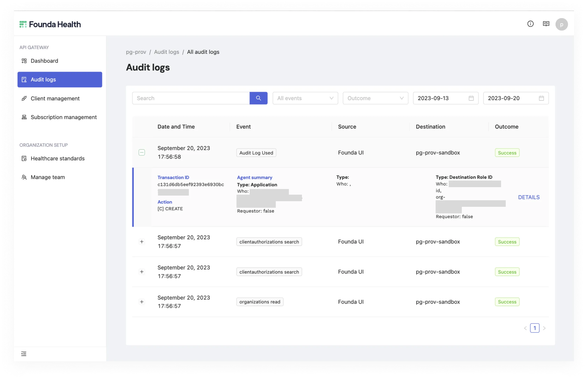Select page 1 in pagination
The height and width of the screenshot is (379, 588).
(534, 328)
